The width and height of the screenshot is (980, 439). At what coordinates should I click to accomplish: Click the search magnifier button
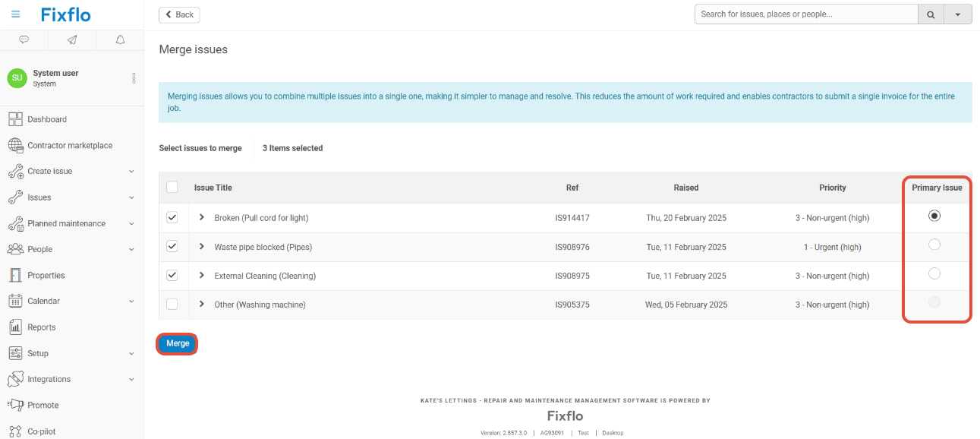930,14
